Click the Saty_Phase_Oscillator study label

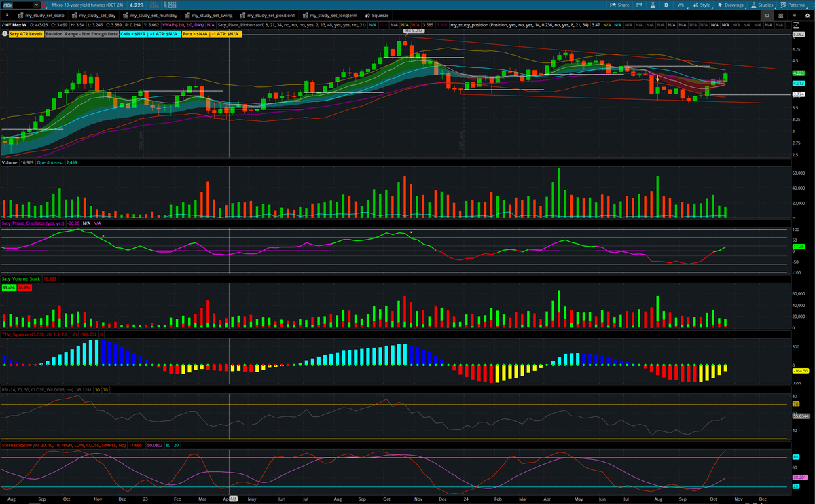coord(33,223)
